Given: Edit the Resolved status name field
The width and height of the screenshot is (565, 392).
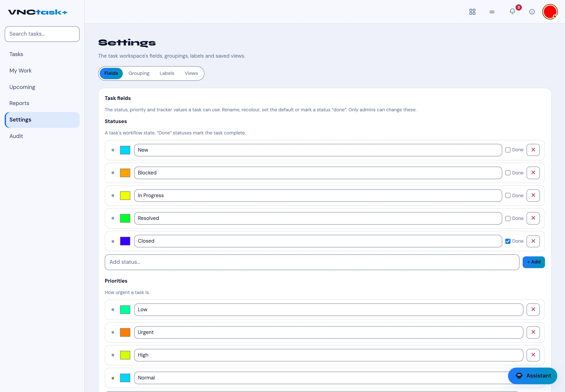Looking at the screenshot, I should pos(318,218).
